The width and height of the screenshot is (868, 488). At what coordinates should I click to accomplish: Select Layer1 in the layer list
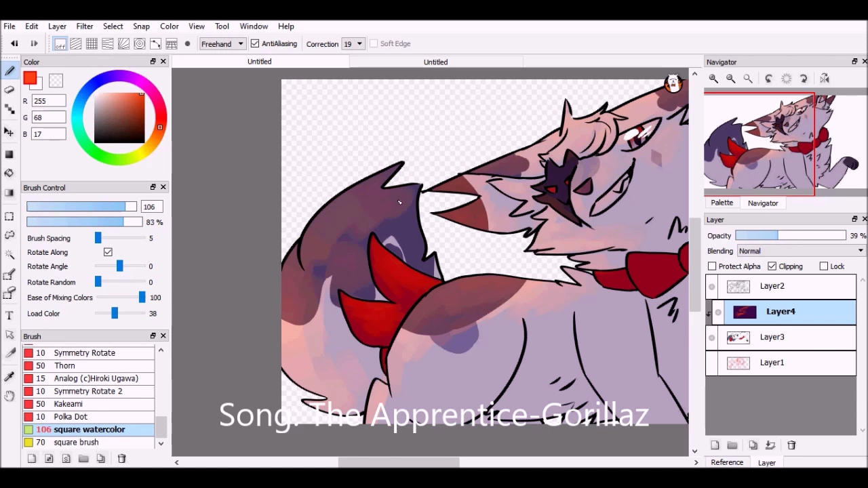781,363
